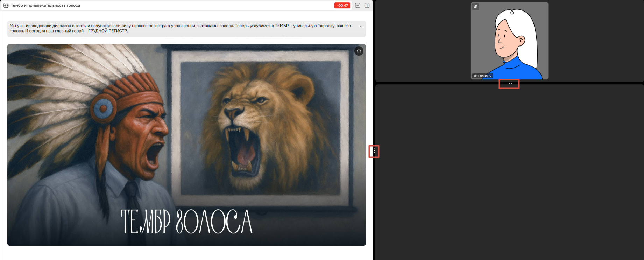The width and height of the screenshot is (644, 260).
Task: Select Елена's video avatar tile
Action: [509, 41]
